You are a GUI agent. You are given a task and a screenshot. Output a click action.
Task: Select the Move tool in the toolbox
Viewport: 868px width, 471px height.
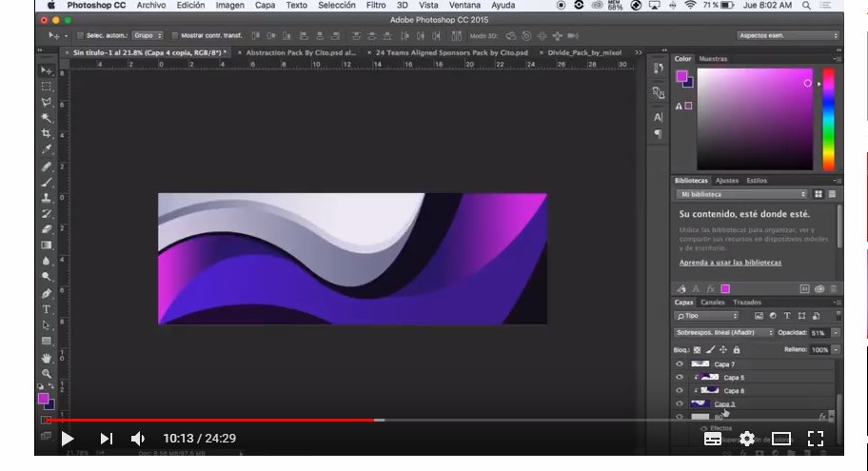(x=47, y=70)
